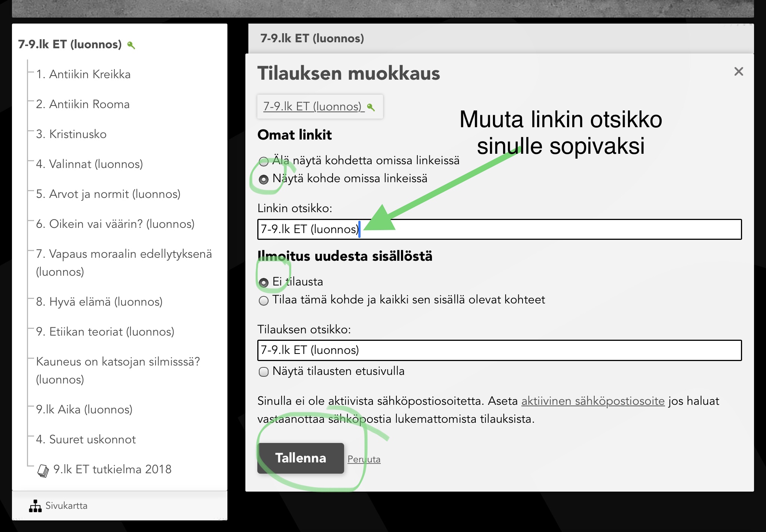Click the Peruuta link
The image size is (766, 532).
364,459
